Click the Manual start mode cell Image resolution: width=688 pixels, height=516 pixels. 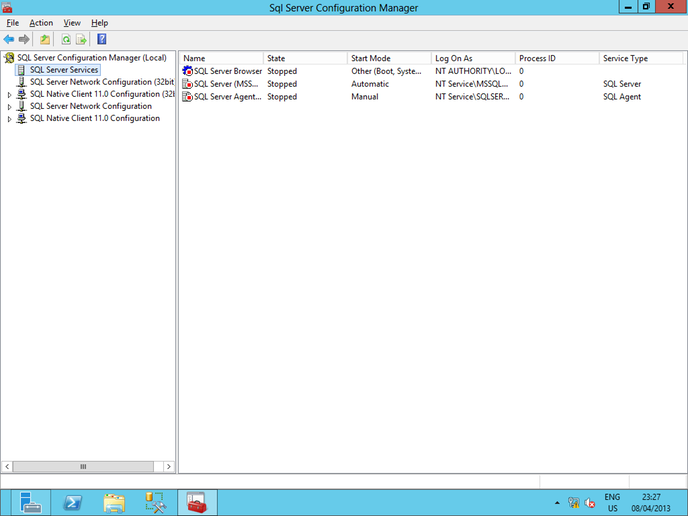coord(365,97)
